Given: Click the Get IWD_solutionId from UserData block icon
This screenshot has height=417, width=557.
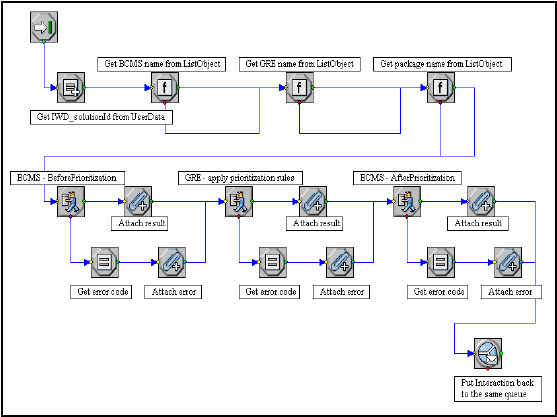Looking at the screenshot, I should click(71, 87).
